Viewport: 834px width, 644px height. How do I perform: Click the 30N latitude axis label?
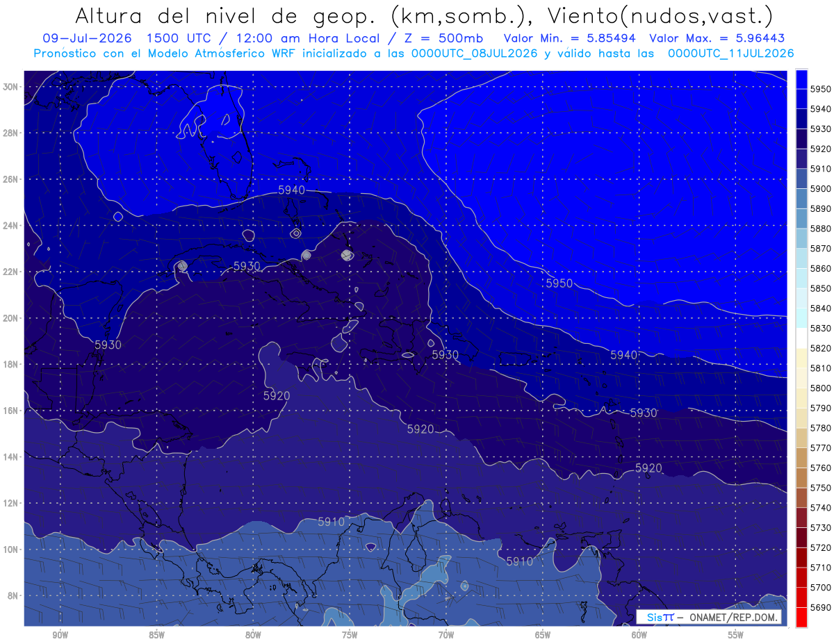10,87
